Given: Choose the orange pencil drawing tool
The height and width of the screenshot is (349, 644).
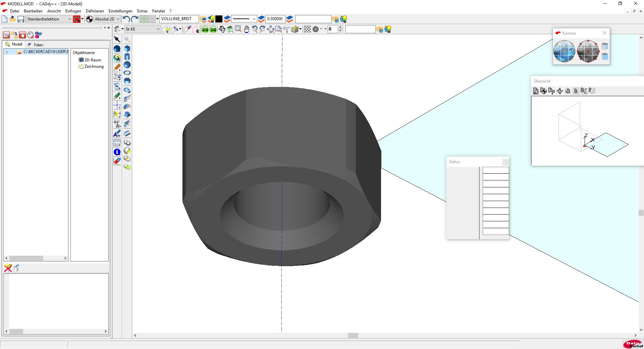Looking at the screenshot, I should point(117,67).
